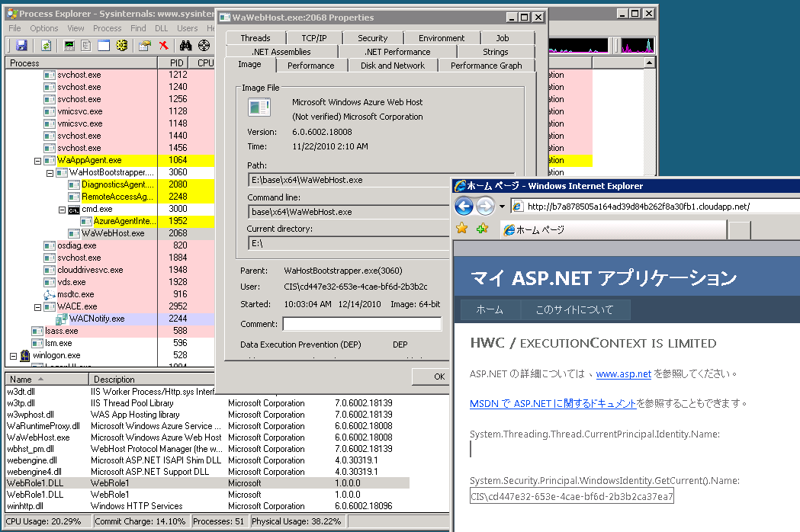Open the Options menu in Process Explorer
The height and width of the screenshot is (532, 800).
click(44, 28)
